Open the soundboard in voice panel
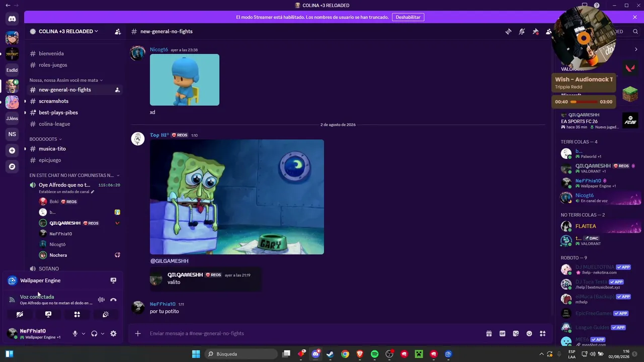 (x=106, y=314)
